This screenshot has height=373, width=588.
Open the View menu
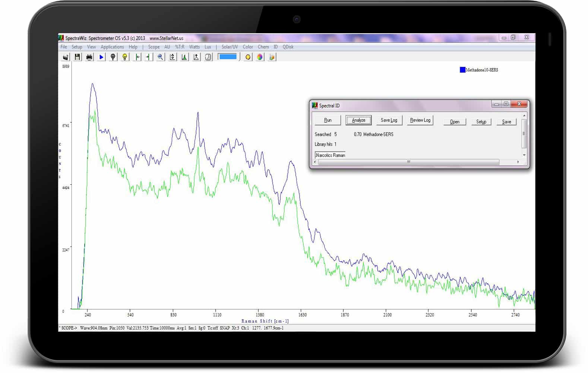pyautogui.click(x=91, y=47)
